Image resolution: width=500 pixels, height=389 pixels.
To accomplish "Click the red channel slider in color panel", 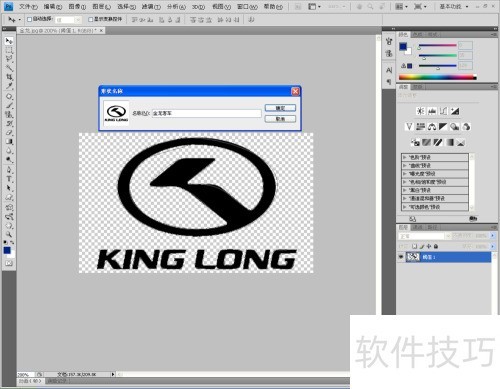I will (x=438, y=45).
